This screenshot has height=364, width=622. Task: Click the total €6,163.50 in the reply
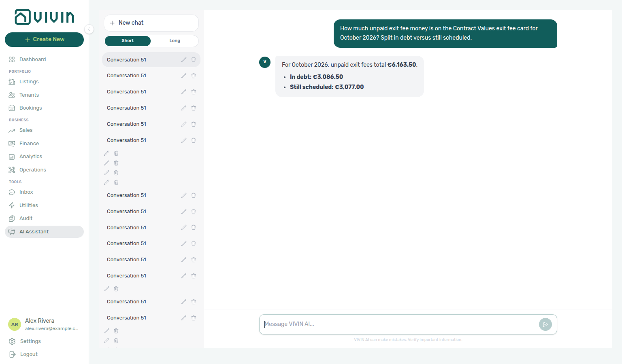[402, 65]
